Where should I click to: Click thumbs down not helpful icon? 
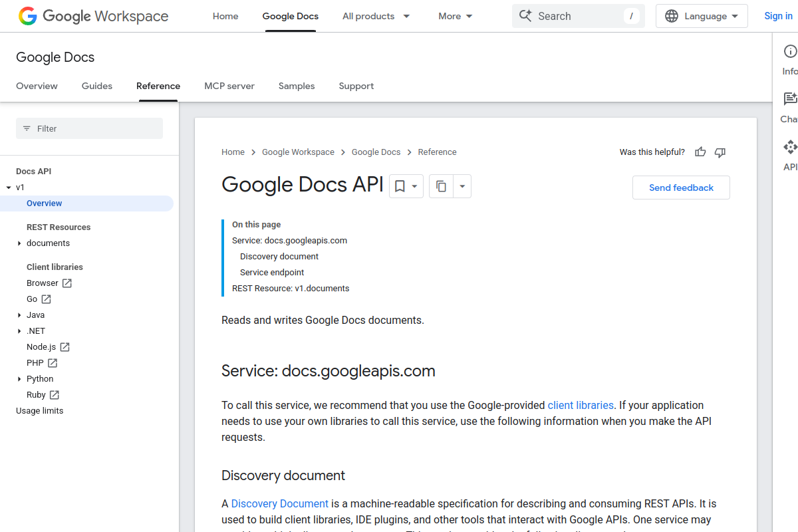(720, 152)
